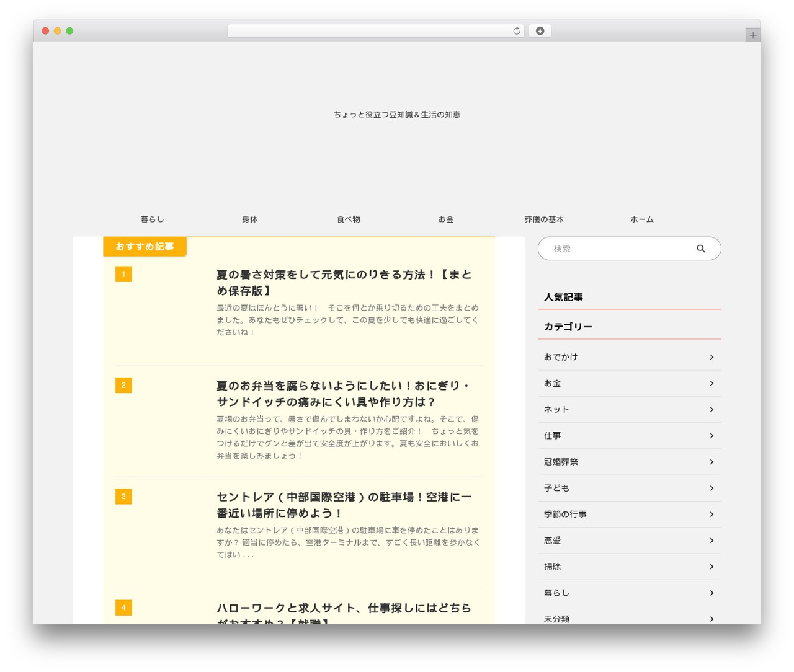Open the 夏の暑さ対策 article title
Screen dimensions: 794x672
click(344, 283)
